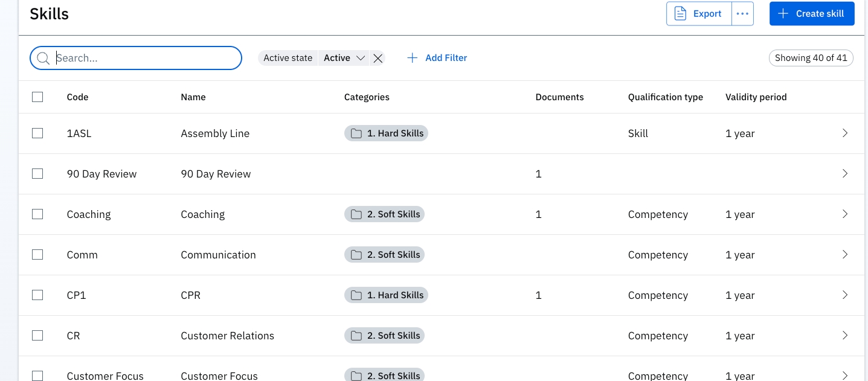Expand the Customer Relations row chevron
868x381 pixels.
845,336
